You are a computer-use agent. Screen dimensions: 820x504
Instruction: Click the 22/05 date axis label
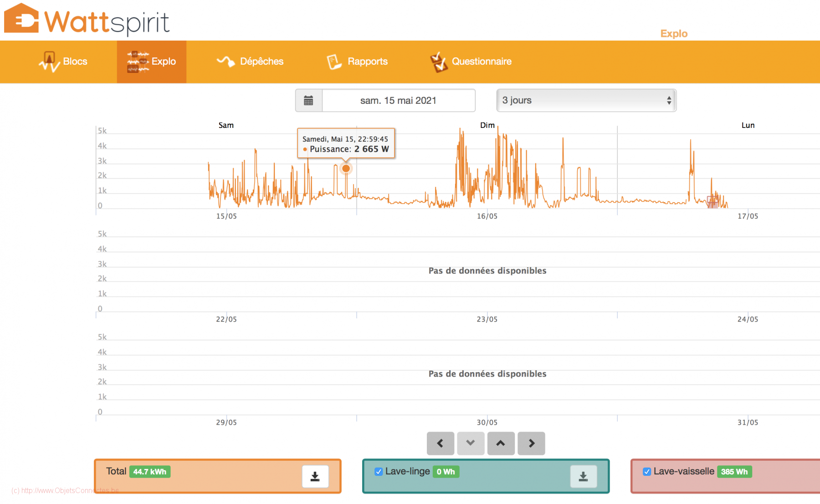click(x=226, y=320)
